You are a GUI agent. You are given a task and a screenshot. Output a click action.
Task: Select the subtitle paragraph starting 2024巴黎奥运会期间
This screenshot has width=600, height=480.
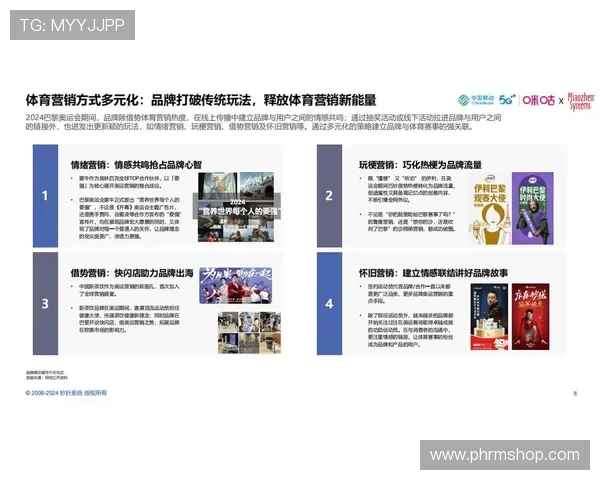263,122
